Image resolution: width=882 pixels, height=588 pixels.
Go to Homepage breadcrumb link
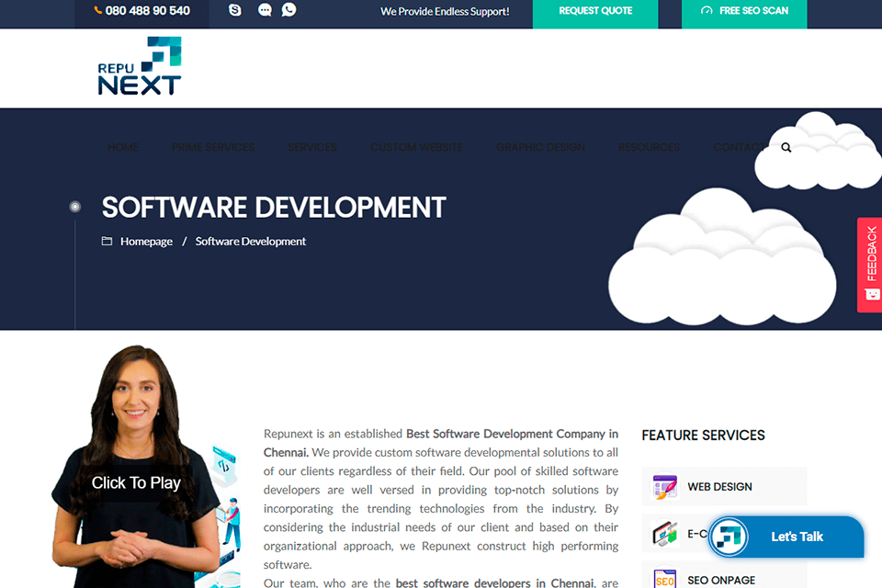[x=146, y=242]
